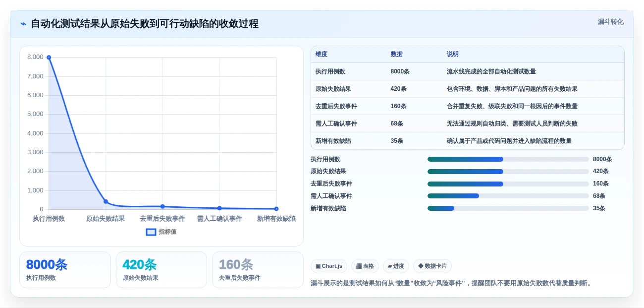This screenshot has height=308, width=644.
Task: Click the 去重后失败事件 table row label
Action: point(336,106)
